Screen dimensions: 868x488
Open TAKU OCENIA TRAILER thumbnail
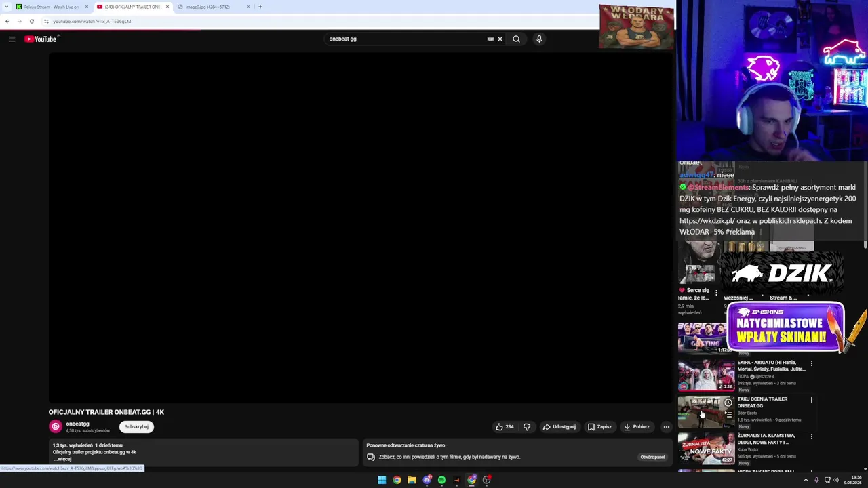tap(706, 411)
